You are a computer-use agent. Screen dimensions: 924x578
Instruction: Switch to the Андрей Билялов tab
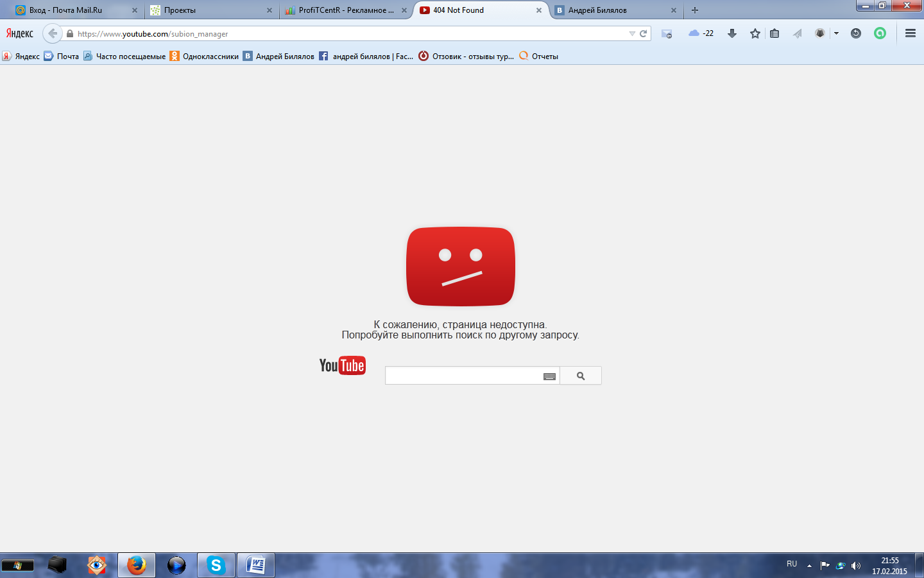click(616, 10)
